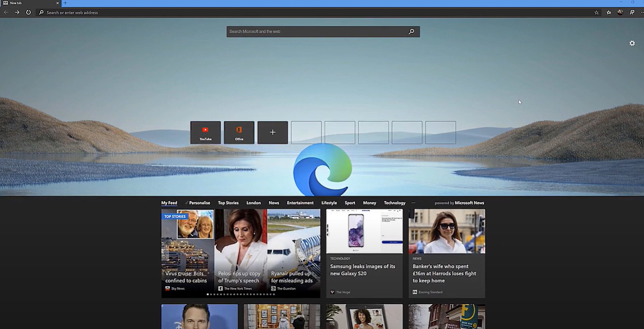The image size is (644, 329).
Task: Click the search magnifier in Microsoft search box
Action: 411,32
